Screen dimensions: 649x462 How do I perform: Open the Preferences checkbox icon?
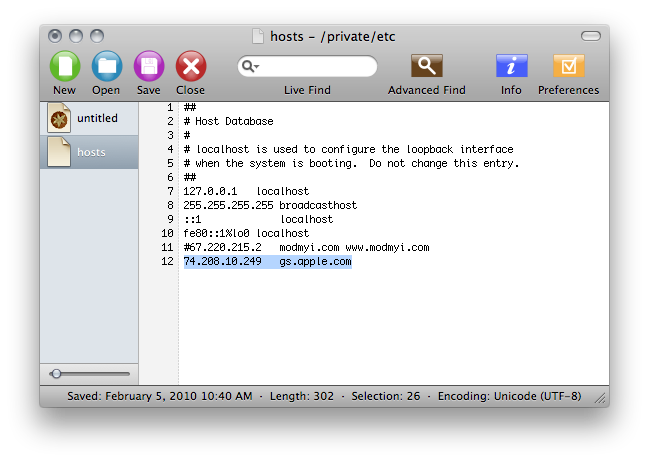pos(569,65)
